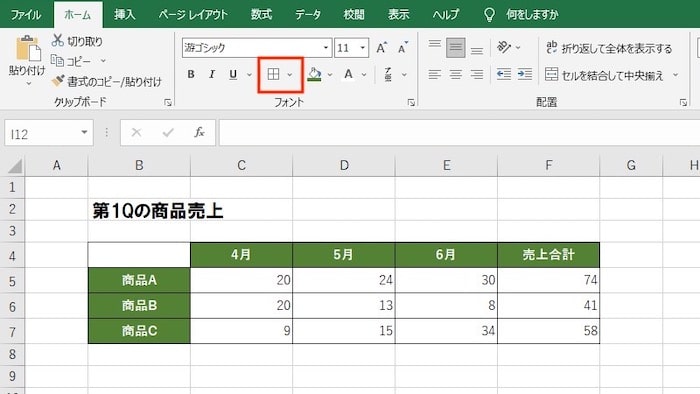Switch to the 校閲 tab
The width and height of the screenshot is (700, 394).
tap(354, 14)
